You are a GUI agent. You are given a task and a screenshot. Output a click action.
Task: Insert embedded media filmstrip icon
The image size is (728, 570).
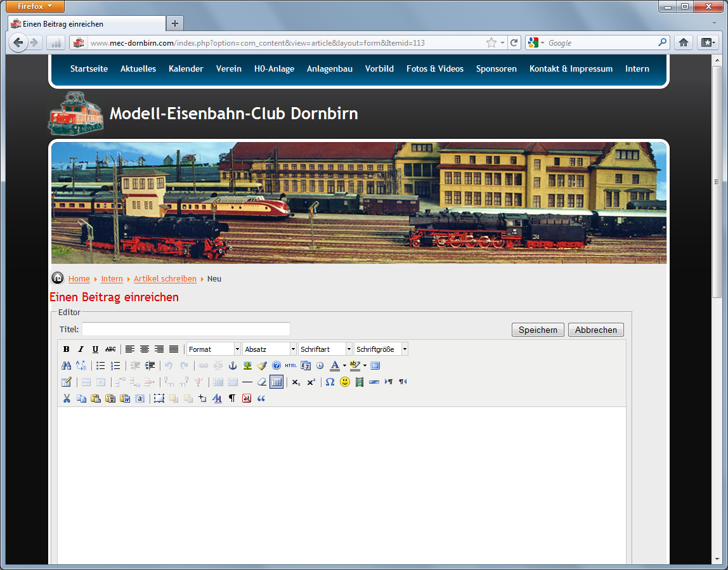click(x=360, y=382)
